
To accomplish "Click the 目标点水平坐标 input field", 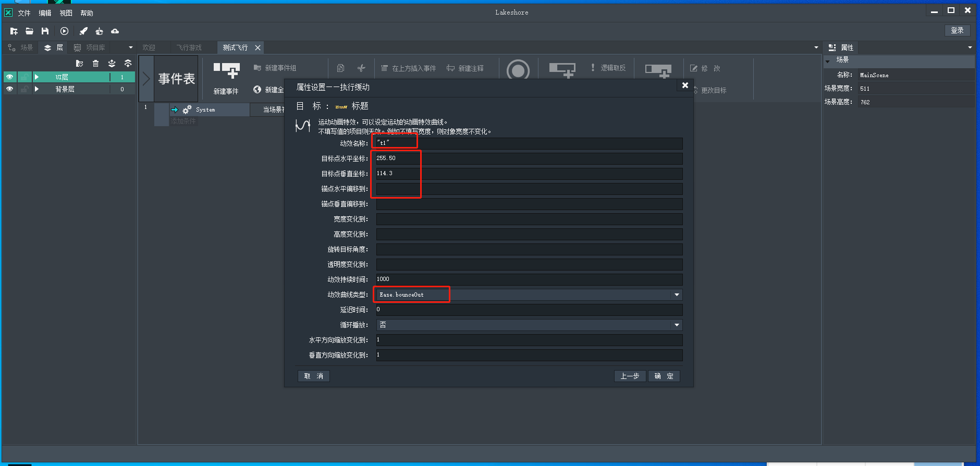I will pos(529,158).
